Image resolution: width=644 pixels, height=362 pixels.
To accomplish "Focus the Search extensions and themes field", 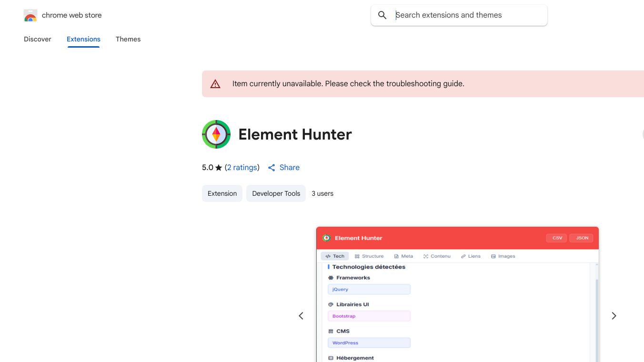I will pos(467,15).
